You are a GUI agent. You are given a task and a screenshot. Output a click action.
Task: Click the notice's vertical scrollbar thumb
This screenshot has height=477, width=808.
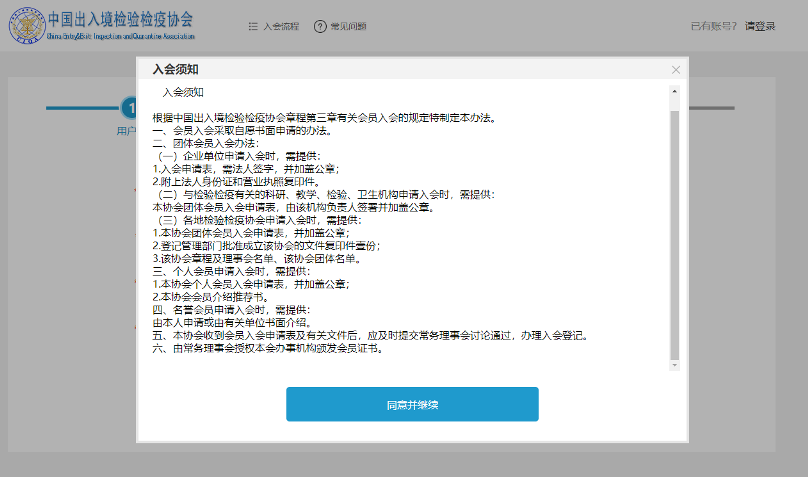point(674,230)
